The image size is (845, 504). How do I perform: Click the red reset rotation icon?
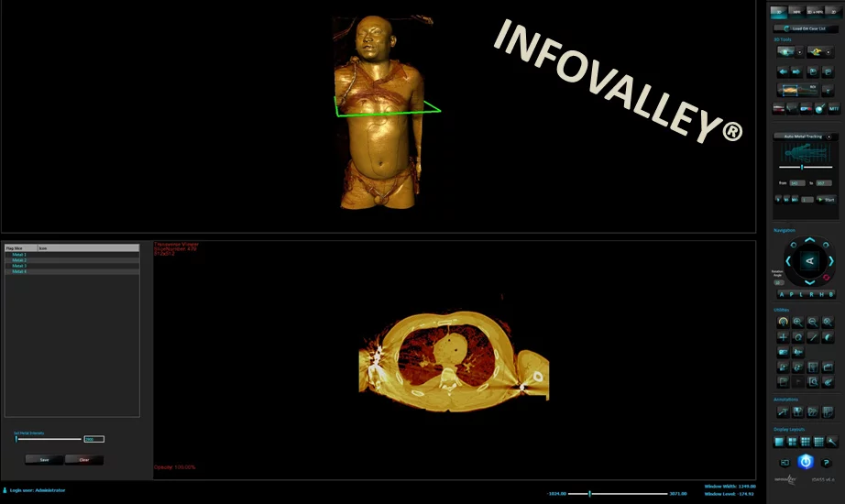826,277
